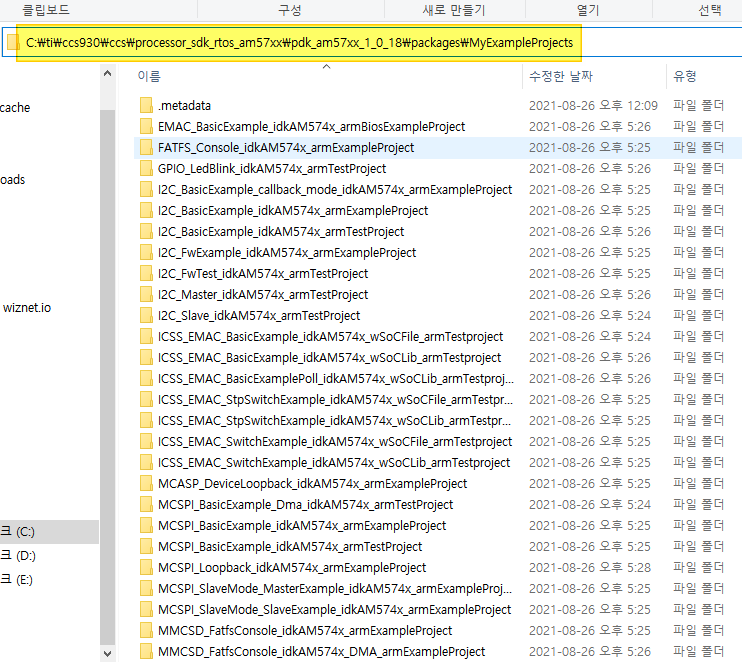Click the 파일 폴더 type cell of .metadata
This screenshot has height=672, width=742.
pyautogui.click(x=698, y=106)
